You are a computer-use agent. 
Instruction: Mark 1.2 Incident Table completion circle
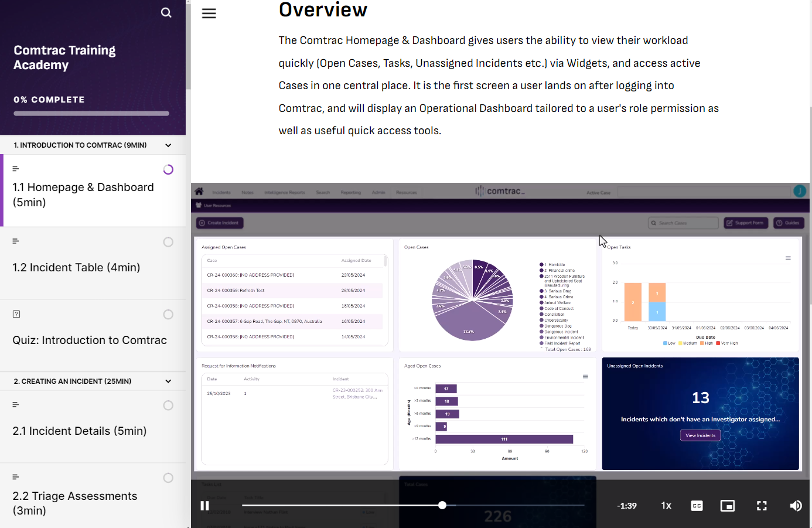click(168, 242)
